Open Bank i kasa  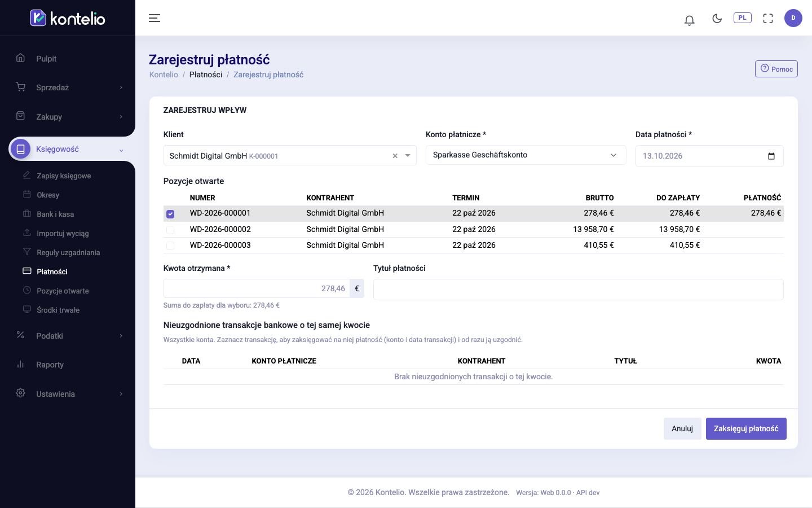(55, 214)
